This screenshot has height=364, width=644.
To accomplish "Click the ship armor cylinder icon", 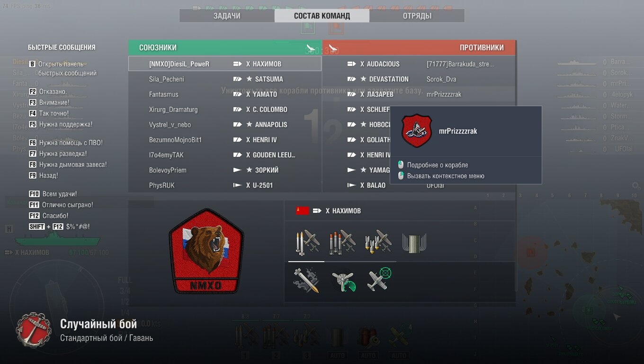I will tap(413, 243).
